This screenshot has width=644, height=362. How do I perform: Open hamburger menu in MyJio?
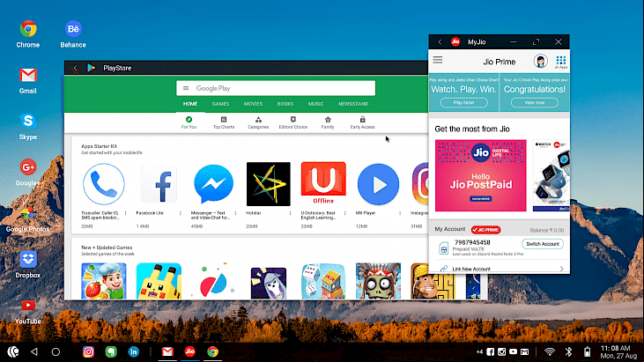pos(438,60)
